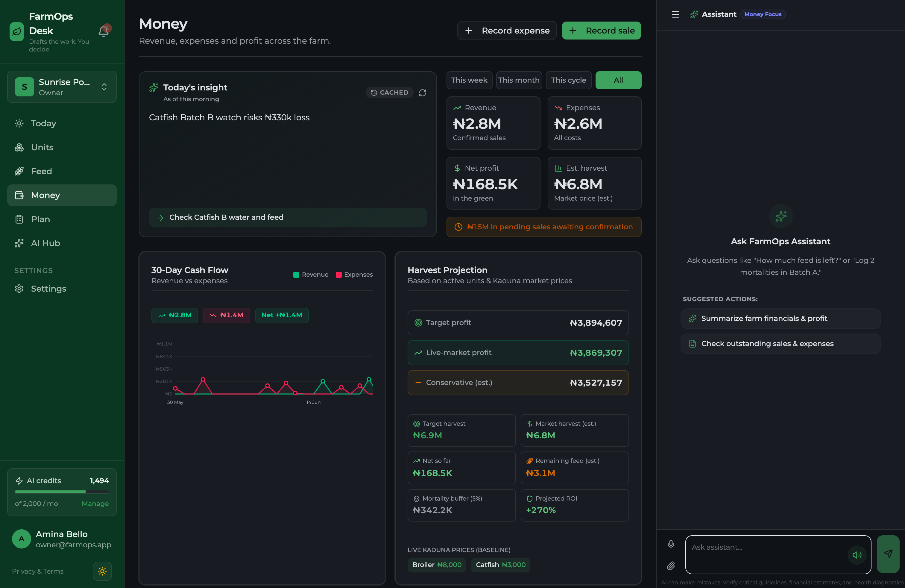905x588 pixels.
Task: Attach a file with paperclip icon
Action: (671, 566)
